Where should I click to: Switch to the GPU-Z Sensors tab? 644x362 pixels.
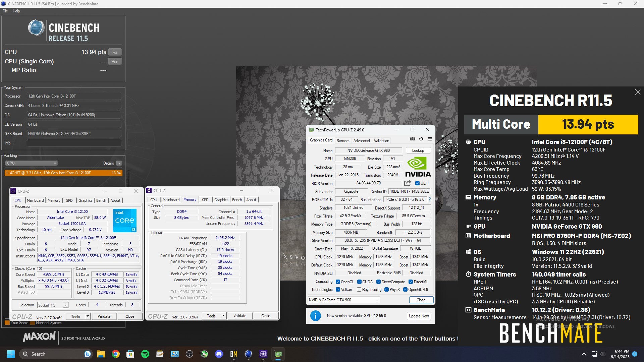[343, 141]
